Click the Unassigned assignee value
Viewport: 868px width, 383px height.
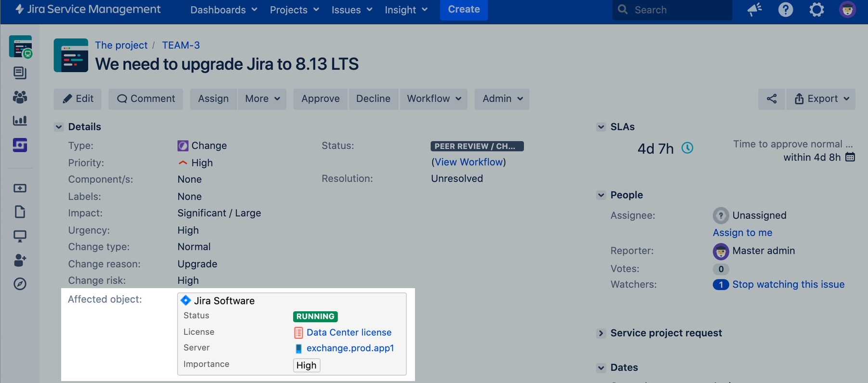pyautogui.click(x=759, y=215)
